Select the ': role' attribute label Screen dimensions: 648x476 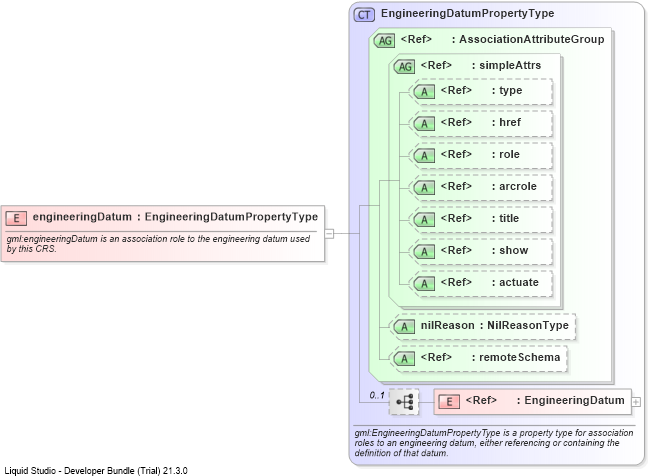pos(506,154)
